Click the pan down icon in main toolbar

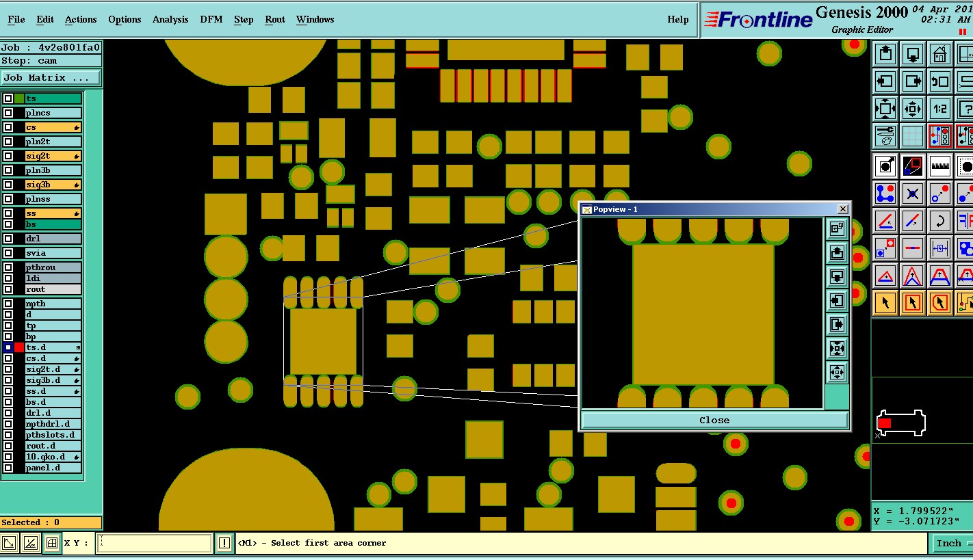913,53
